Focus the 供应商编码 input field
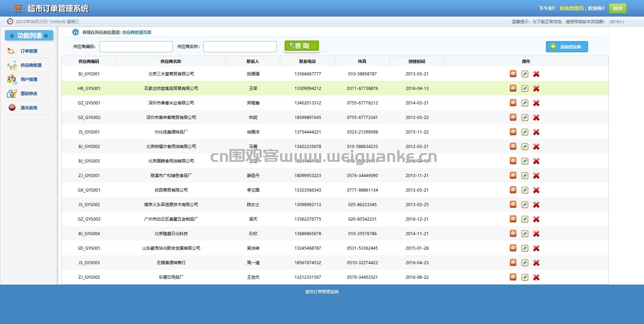 (136, 47)
